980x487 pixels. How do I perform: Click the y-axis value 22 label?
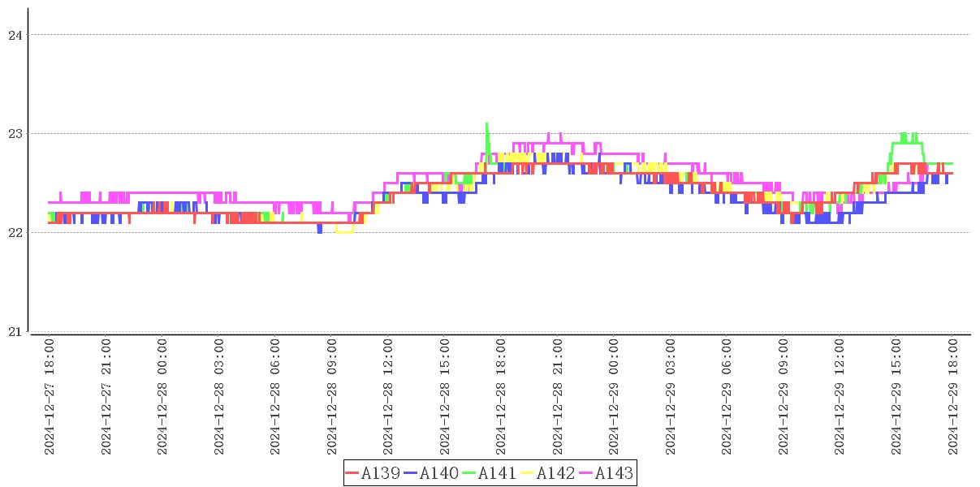pyautogui.click(x=14, y=233)
